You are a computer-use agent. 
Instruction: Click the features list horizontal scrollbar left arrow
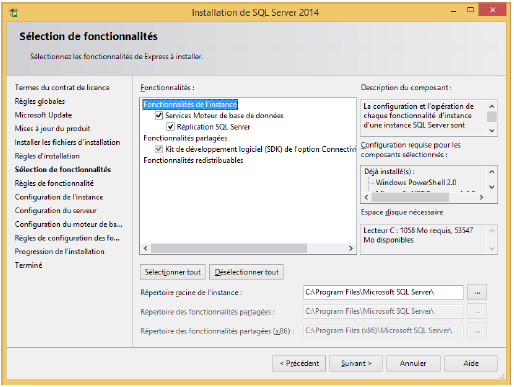coord(145,248)
